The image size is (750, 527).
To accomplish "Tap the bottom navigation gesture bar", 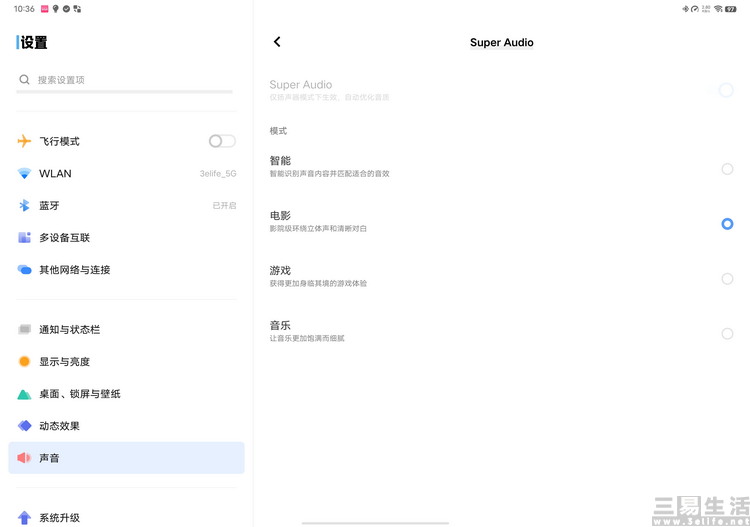I will pos(375,523).
